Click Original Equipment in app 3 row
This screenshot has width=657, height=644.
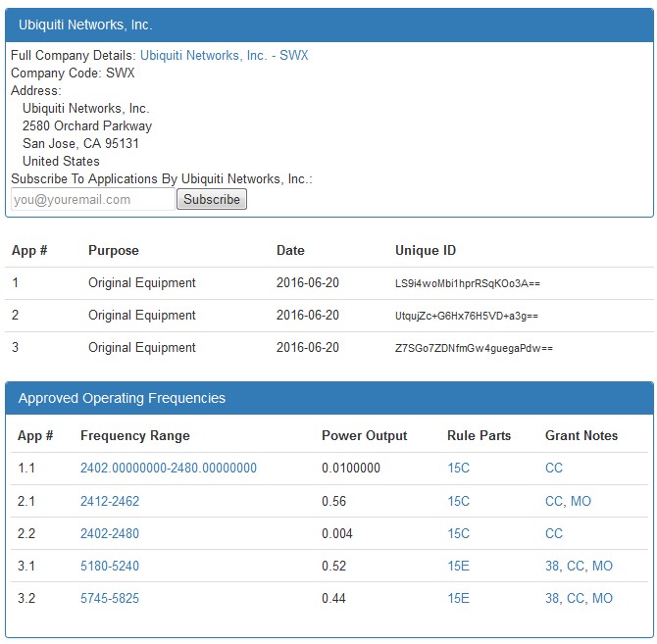[x=142, y=348]
